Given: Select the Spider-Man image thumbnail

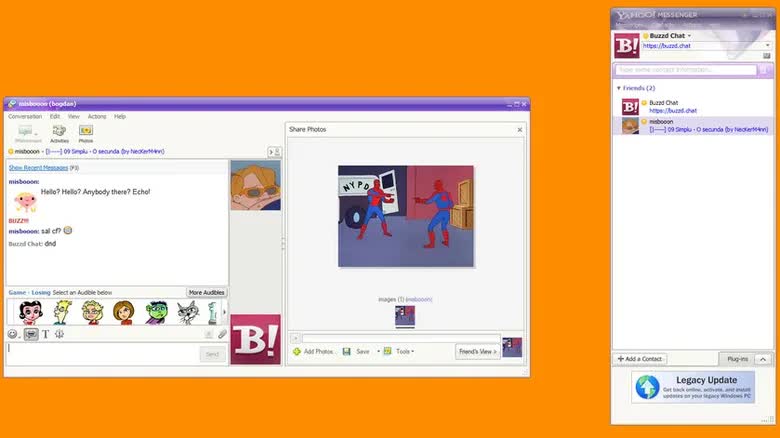Looking at the screenshot, I should click(x=405, y=316).
